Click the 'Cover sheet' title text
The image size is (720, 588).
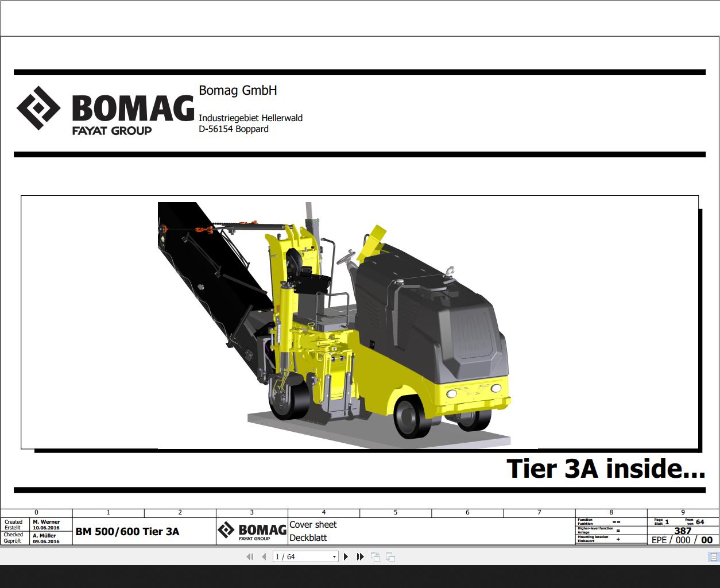coord(313,524)
